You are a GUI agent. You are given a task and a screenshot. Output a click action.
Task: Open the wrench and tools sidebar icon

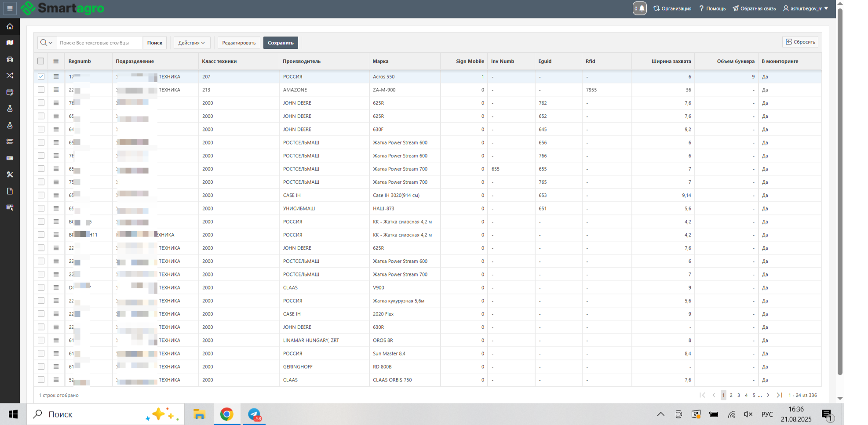pyautogui.click(x=10, y=174)
